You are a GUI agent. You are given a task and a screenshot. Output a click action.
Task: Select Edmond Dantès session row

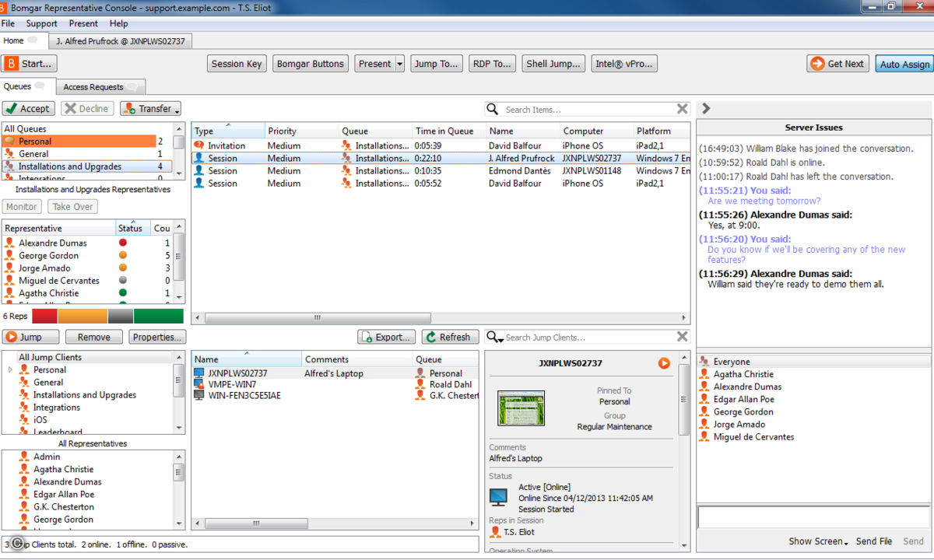click(x=441, y=171)
